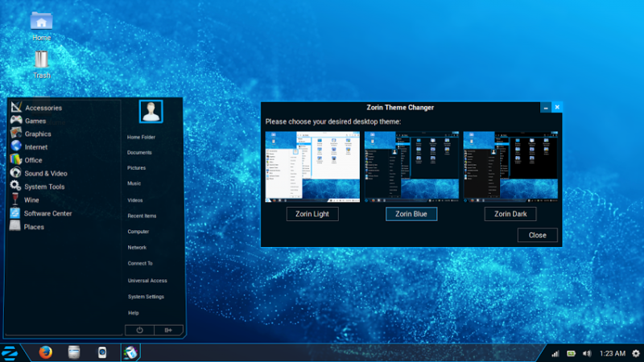Open Music from start menu

coord(134,183)
